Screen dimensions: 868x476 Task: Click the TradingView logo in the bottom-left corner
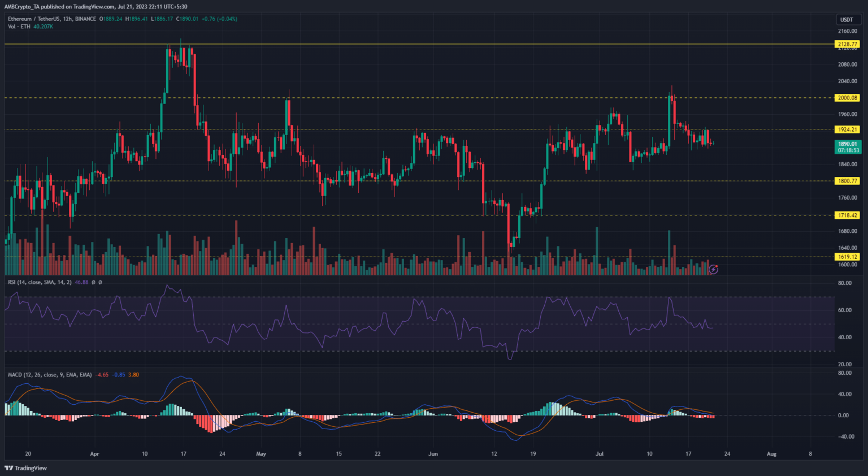(x=24, y=468)
